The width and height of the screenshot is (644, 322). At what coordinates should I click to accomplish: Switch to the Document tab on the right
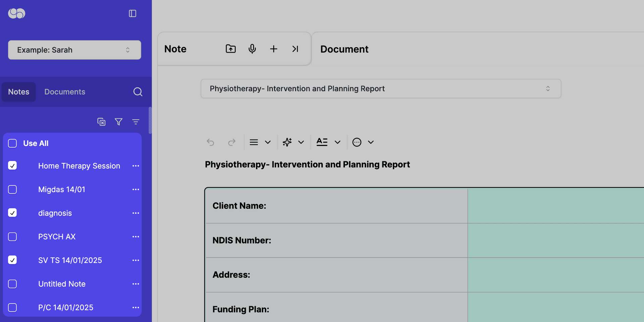tap(344, 49)
